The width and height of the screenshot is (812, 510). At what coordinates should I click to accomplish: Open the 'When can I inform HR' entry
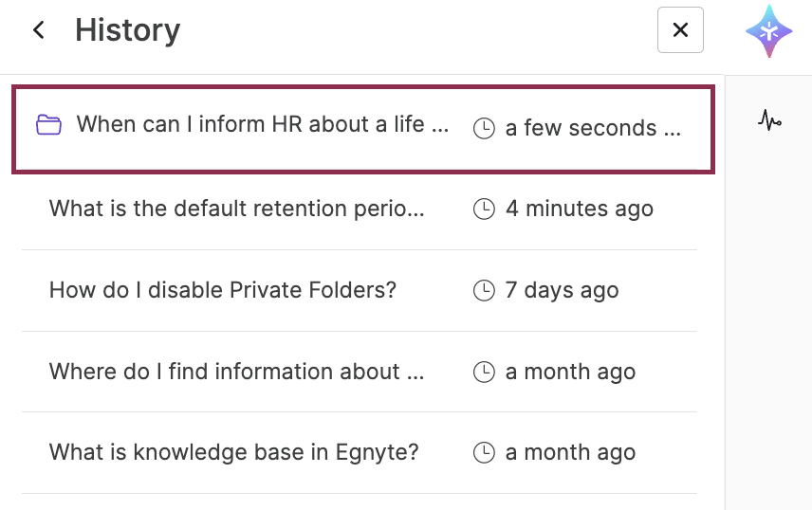pos(363,129)
